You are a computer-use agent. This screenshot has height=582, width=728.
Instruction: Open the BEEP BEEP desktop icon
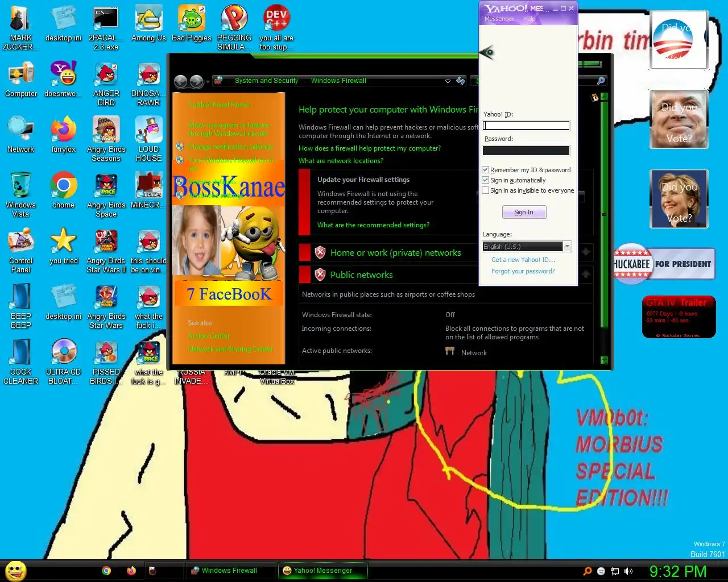(20, 306)
